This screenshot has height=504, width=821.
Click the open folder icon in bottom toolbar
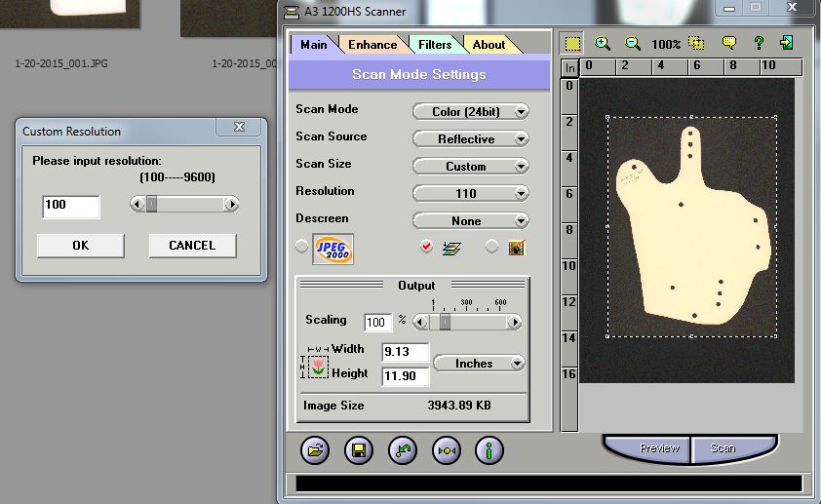315,449
